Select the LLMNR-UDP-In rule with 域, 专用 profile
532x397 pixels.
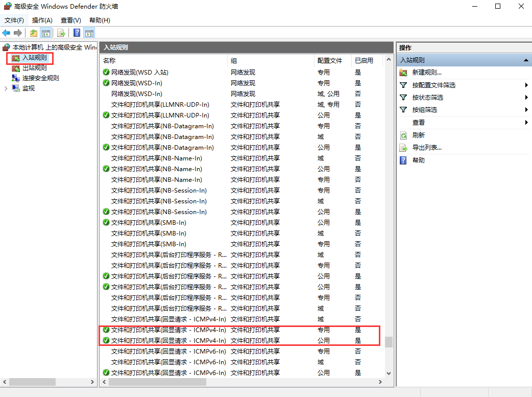click(242, 104)
